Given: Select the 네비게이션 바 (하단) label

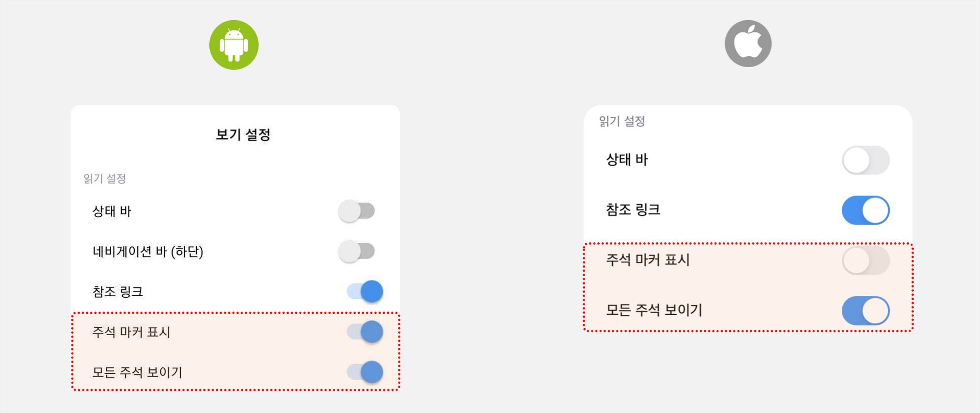Looking at the screenshot, I should 148,252.
